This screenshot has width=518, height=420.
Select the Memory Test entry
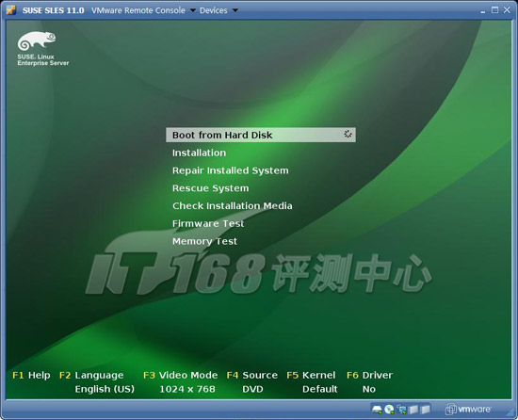204,241
